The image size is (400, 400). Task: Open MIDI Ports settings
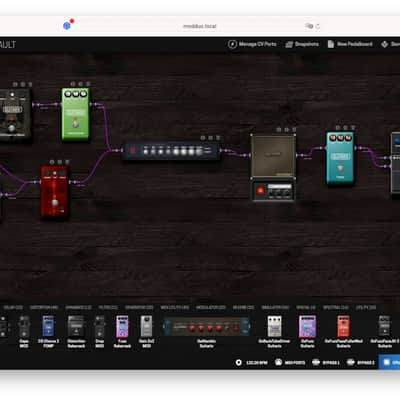[290, 362]
